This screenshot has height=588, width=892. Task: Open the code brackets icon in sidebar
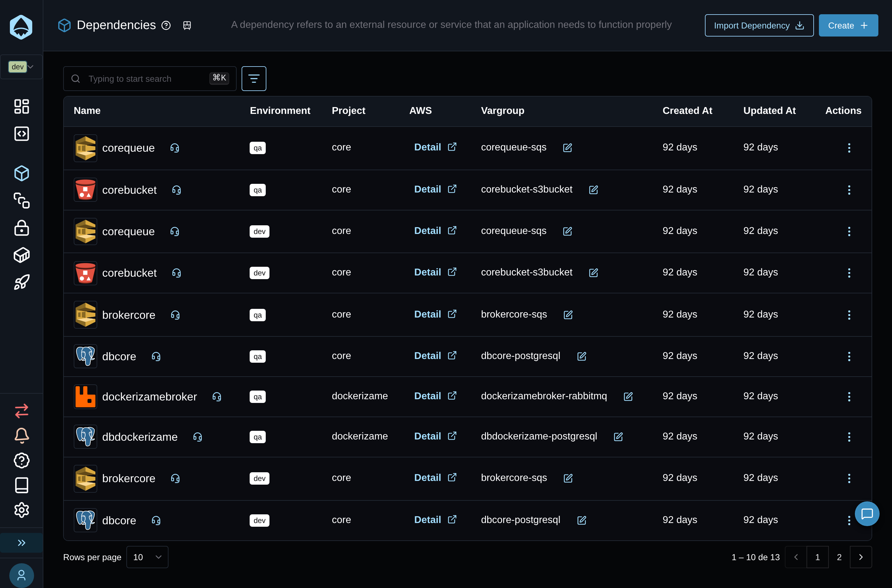[x=21, y=133]
